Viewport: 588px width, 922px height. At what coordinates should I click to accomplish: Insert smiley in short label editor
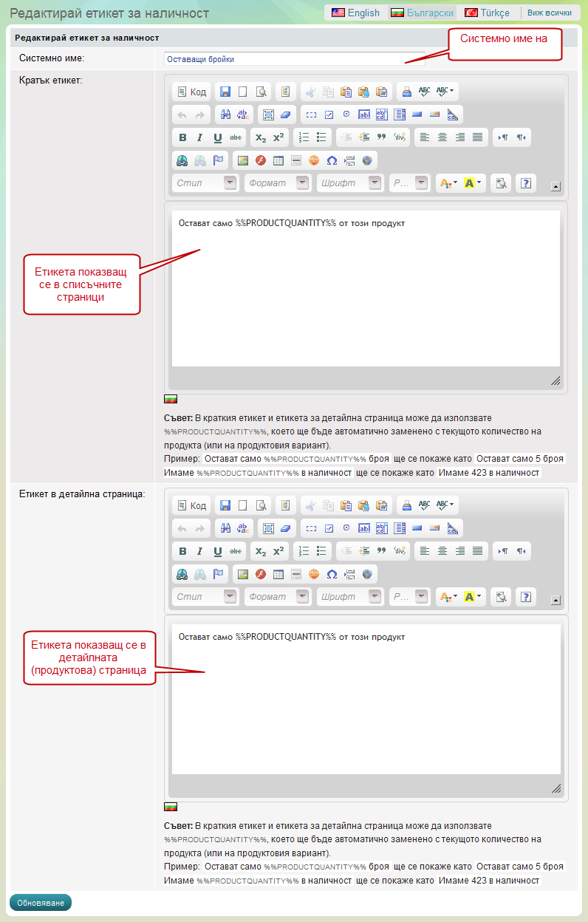pos(314,160)
